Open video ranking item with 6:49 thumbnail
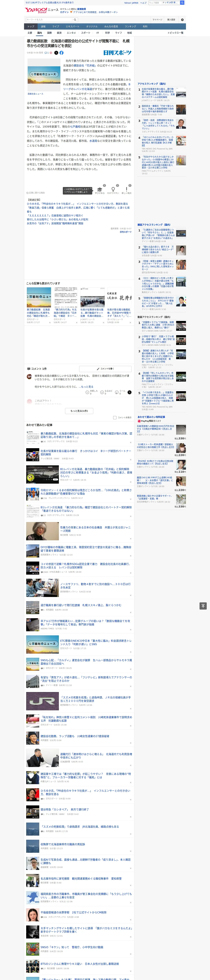The image size is (210, 980). coord(181,326)
